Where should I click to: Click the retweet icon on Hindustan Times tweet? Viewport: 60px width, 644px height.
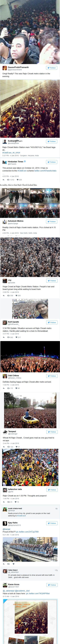[8, 180]
